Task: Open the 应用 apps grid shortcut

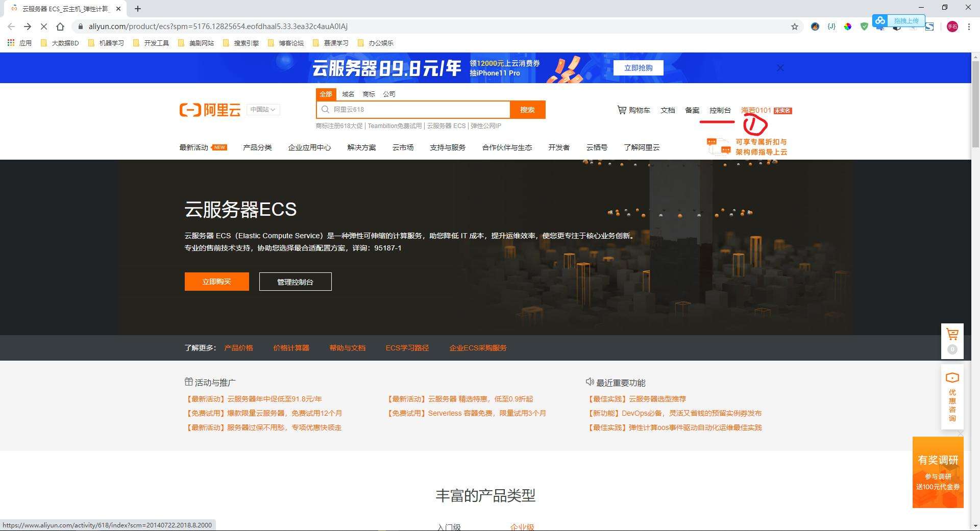Action: pyautogui.click(x=19, y=43)
